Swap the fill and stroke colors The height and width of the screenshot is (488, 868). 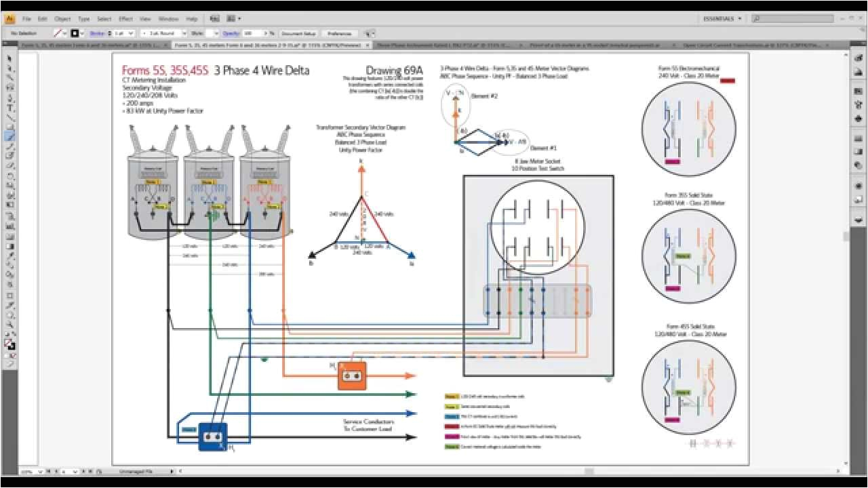click(x=14, y=337)
